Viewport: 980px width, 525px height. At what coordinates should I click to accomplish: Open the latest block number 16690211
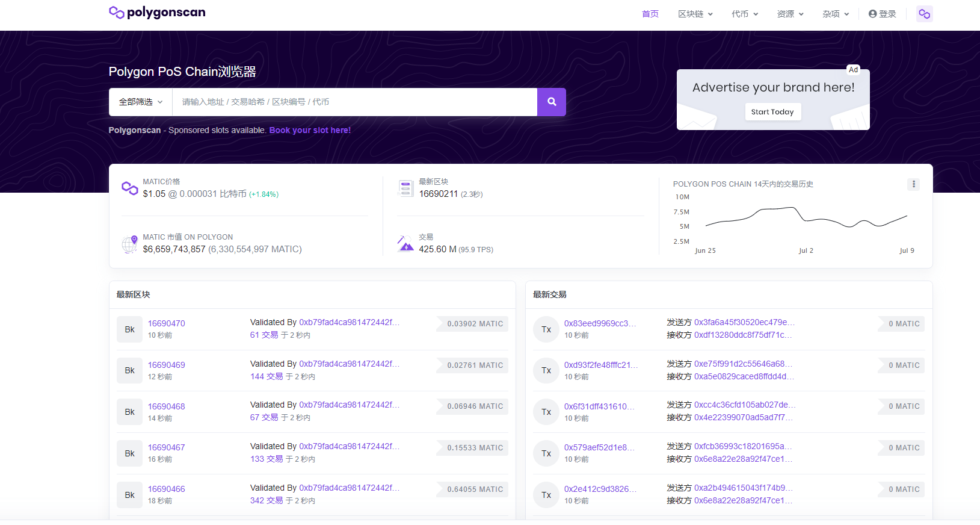[439, 194]
